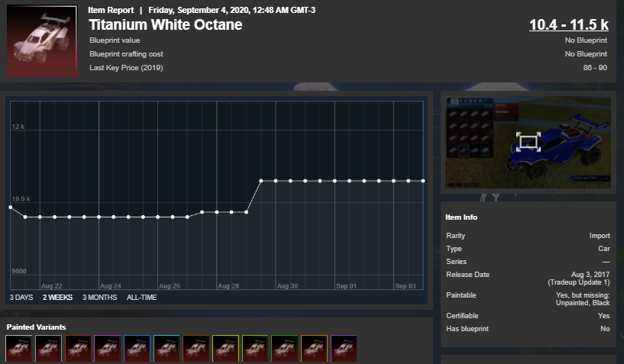Click the 'Last Key Price (2019)' label
The image size is (624, 364).
pyautogui.click(x=126, y=68)
